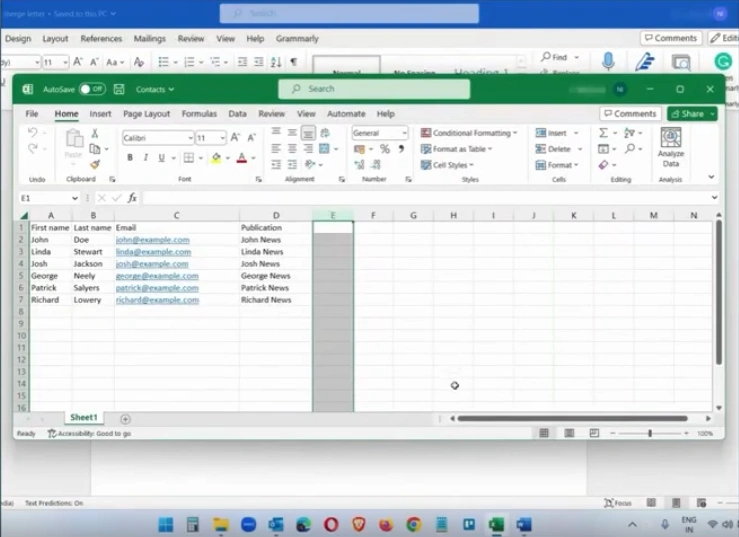Click Increase Font Size in Excel
Viewport: 739px width, 537px height.
click(235, 137)
